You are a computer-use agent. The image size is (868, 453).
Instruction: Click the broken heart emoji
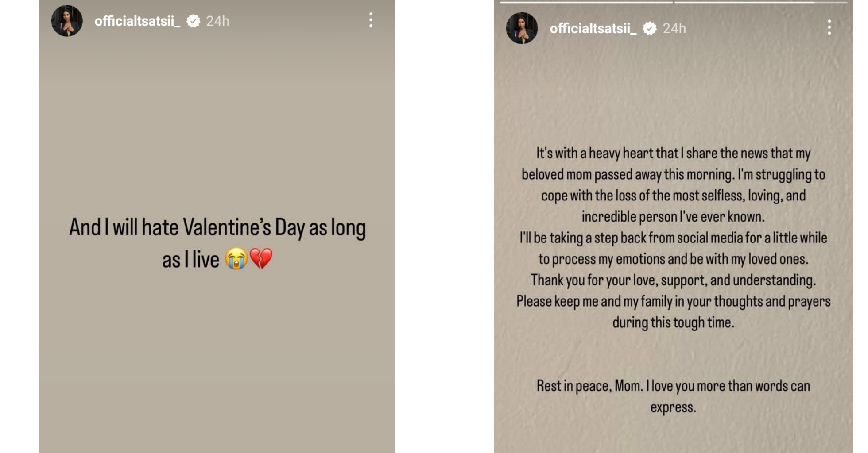[x=261, y=259]
